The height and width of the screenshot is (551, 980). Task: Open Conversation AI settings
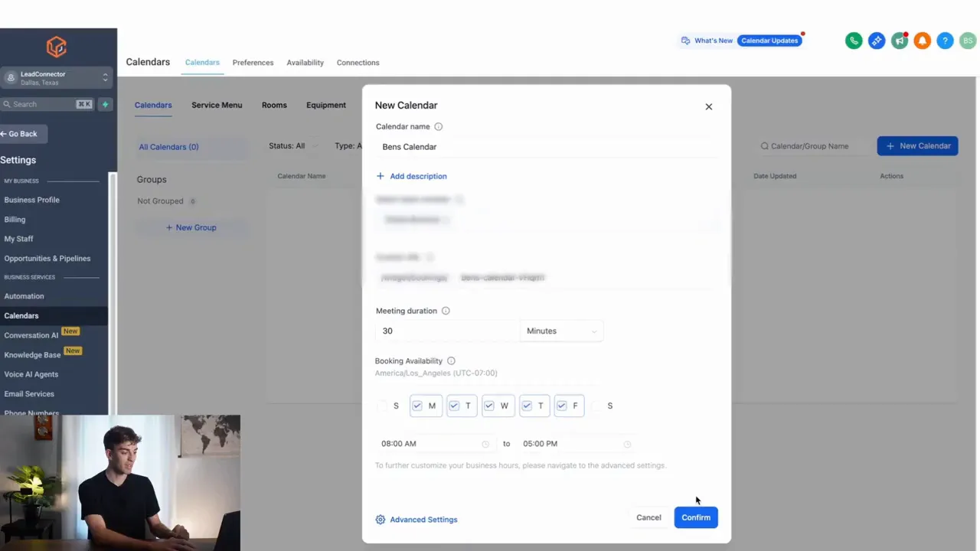point(31,335)
